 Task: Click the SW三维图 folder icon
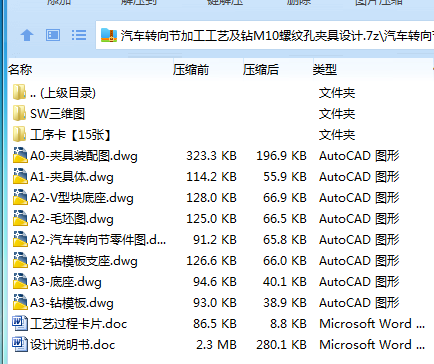pos(19,113)
